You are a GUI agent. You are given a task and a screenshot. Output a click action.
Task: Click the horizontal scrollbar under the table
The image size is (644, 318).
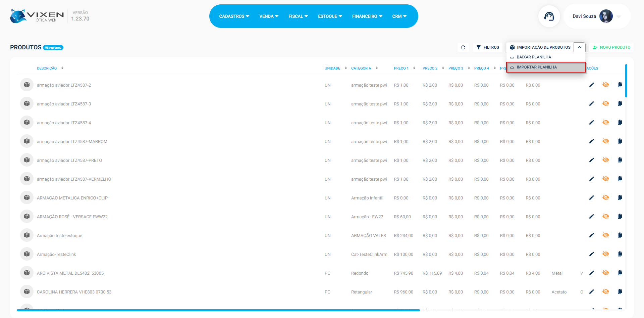pos(218,310)
